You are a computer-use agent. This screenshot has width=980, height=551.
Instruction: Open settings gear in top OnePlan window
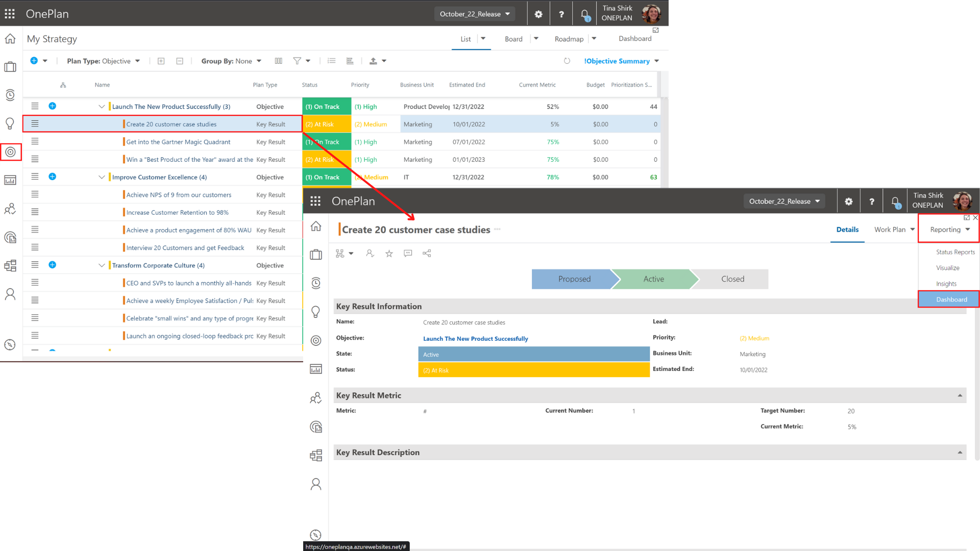coord(538,14)
